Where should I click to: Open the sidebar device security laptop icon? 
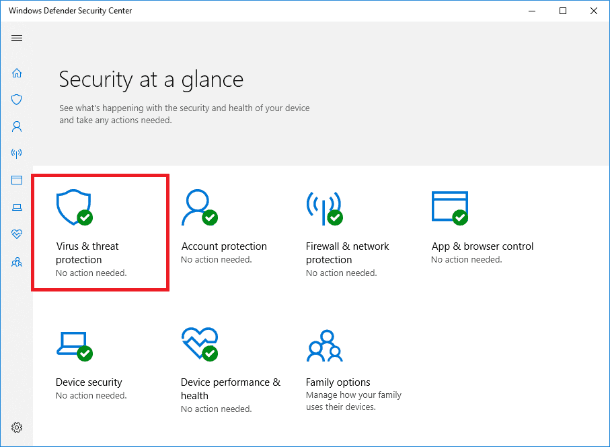(x=17, y=207)
